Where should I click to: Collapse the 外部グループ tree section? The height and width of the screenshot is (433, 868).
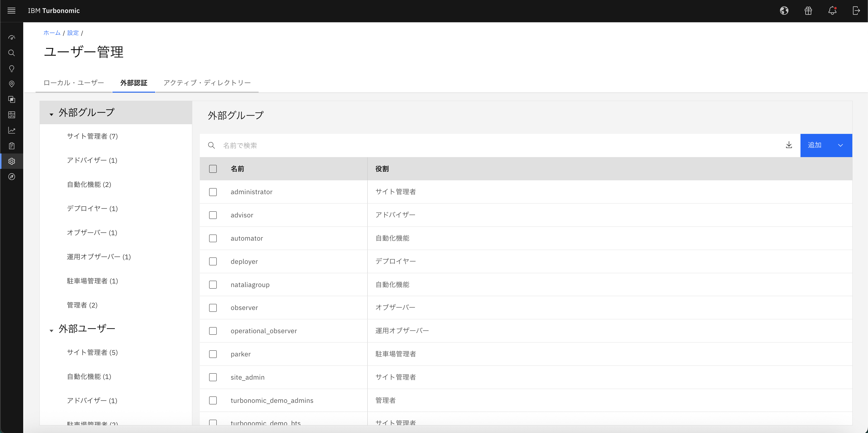[52, 115]
